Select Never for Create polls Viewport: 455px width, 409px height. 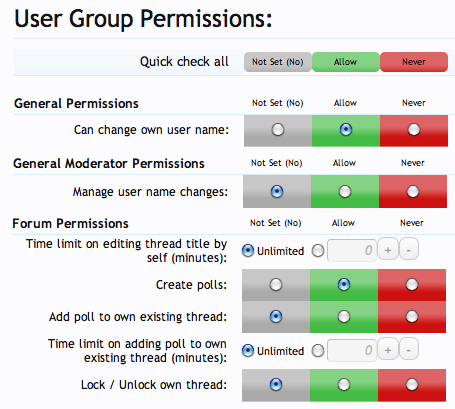coord(412,285)
